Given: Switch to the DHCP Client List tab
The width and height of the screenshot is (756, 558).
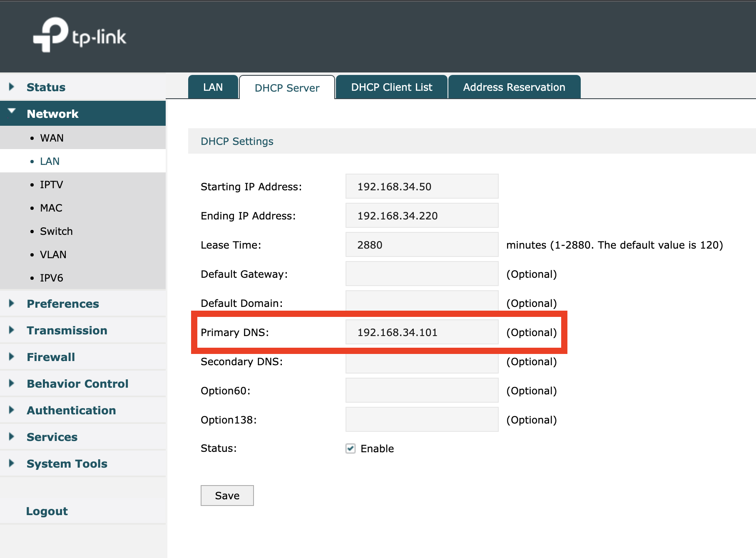Looking at the screenshot, I should click(x=392, y=87).
